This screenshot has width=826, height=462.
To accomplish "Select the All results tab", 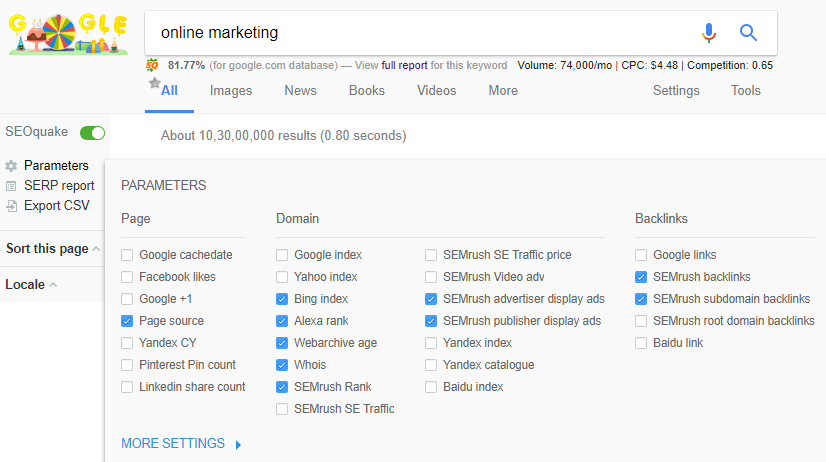I will coord(169,91).
